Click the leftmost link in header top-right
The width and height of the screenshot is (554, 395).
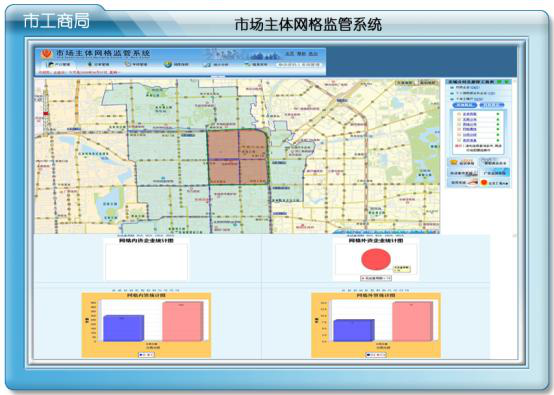click(x=290, y=54)
